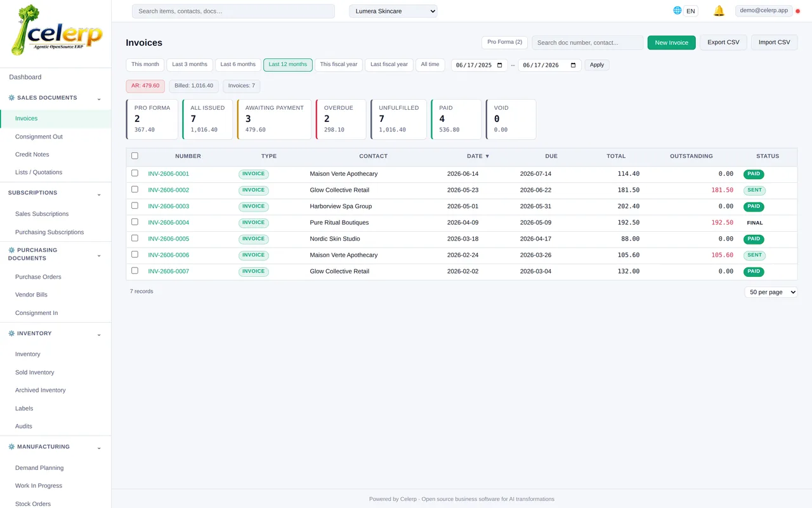Click the AR: 479.60 badge
The height and width of the screenshot is (508, 812).
(x=145, y=86)
